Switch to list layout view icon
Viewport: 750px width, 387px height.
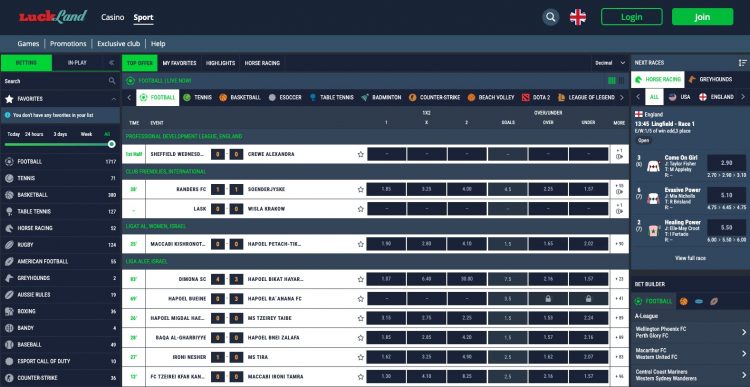[x=621, y=81]
